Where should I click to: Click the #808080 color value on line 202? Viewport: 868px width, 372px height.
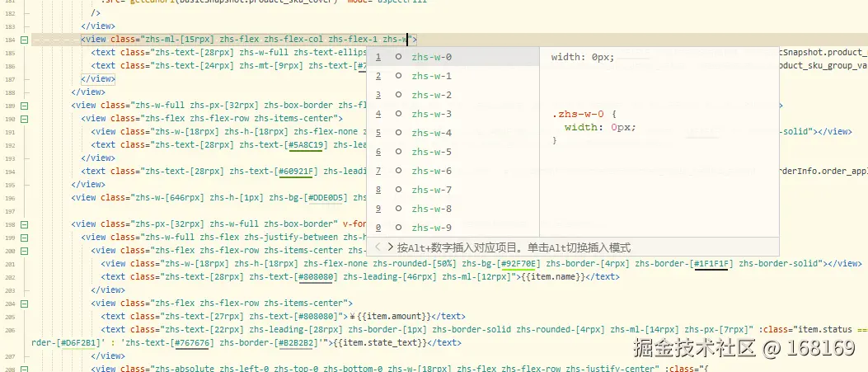coord(316,277)
